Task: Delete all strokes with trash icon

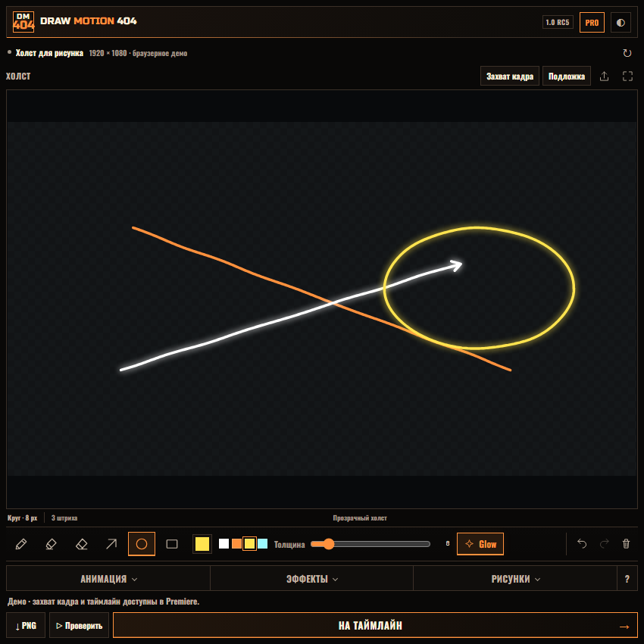Action: tap(626, 544)
